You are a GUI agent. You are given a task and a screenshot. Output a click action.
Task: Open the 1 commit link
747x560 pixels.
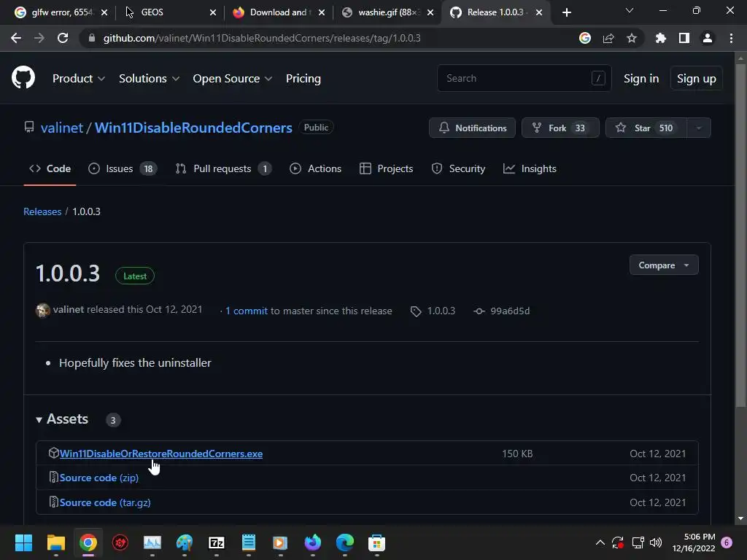[x=247, y=311]
